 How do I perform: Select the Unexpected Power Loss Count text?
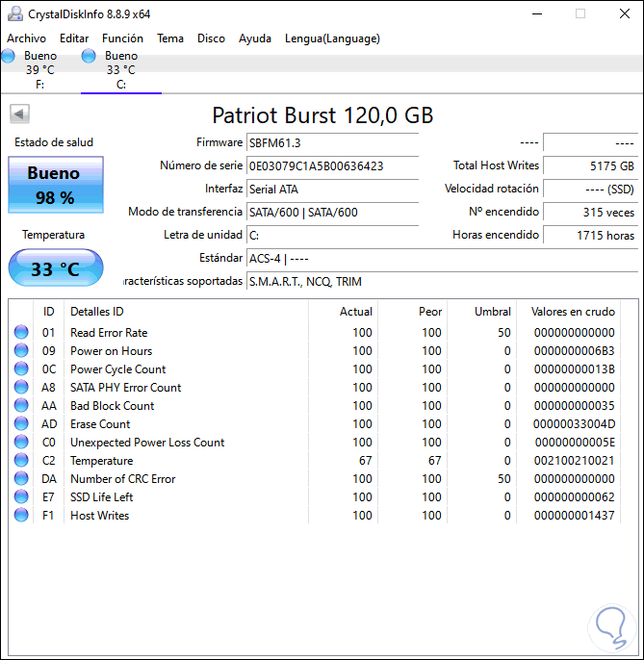tap(147, 443)
